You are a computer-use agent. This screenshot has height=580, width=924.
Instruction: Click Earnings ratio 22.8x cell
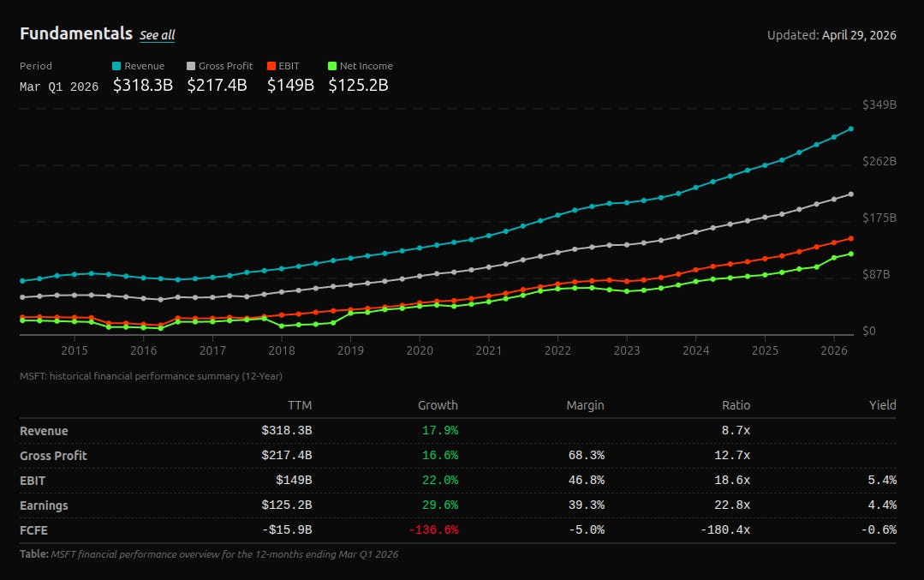tap(732, 505)
